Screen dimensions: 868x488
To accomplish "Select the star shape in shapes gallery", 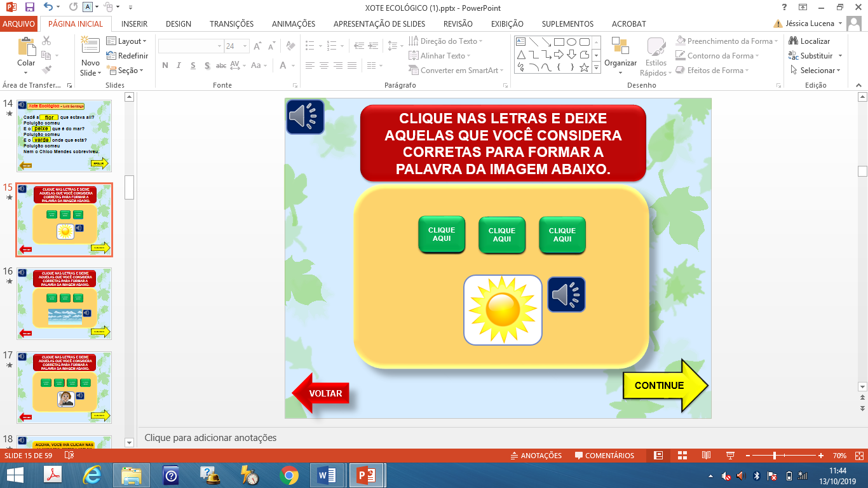I will (x=584, y=67).
